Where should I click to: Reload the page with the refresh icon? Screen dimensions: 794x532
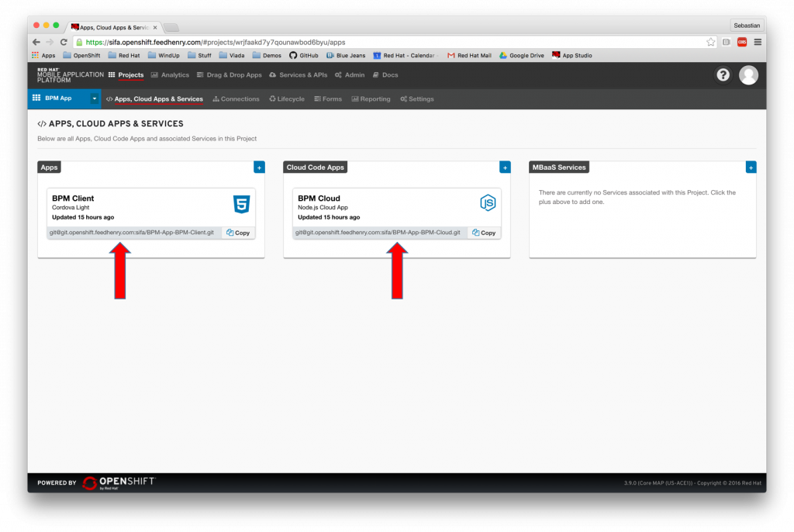(64, 42)
